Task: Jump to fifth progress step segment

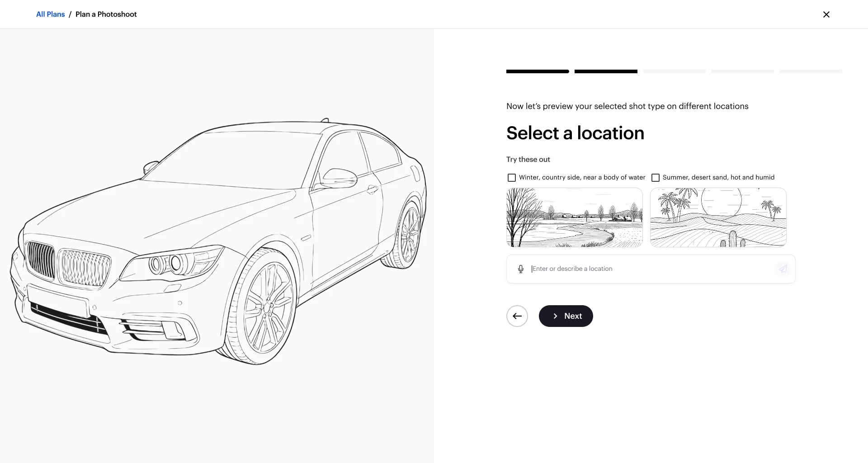Action: point(811,71)
